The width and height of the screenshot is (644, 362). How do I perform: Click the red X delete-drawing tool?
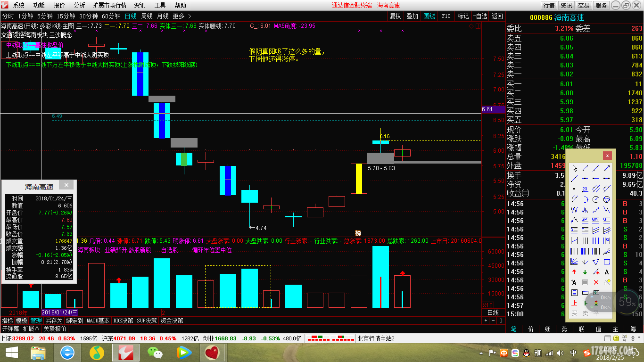click(596, 282)
